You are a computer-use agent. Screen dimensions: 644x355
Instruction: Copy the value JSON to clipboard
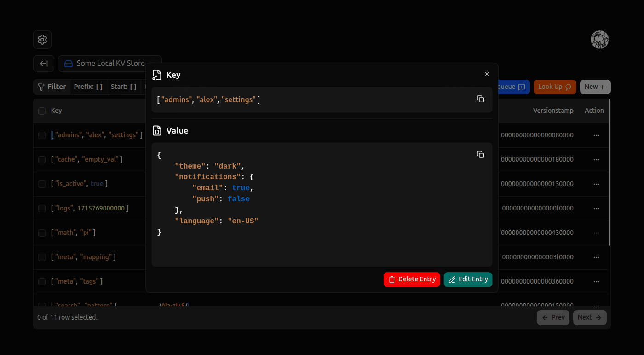[x=480, y=155]
